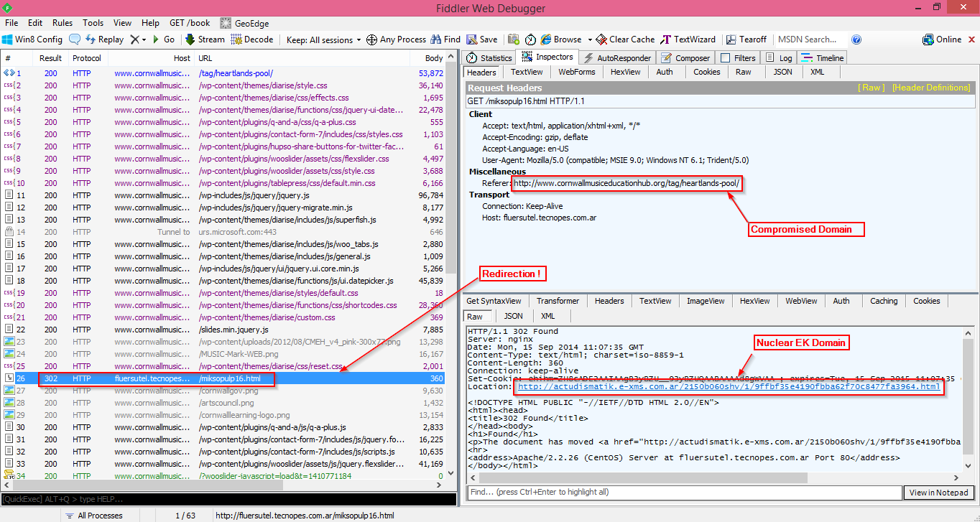Select the Stream toolbar icon

(x=205, y=39)
